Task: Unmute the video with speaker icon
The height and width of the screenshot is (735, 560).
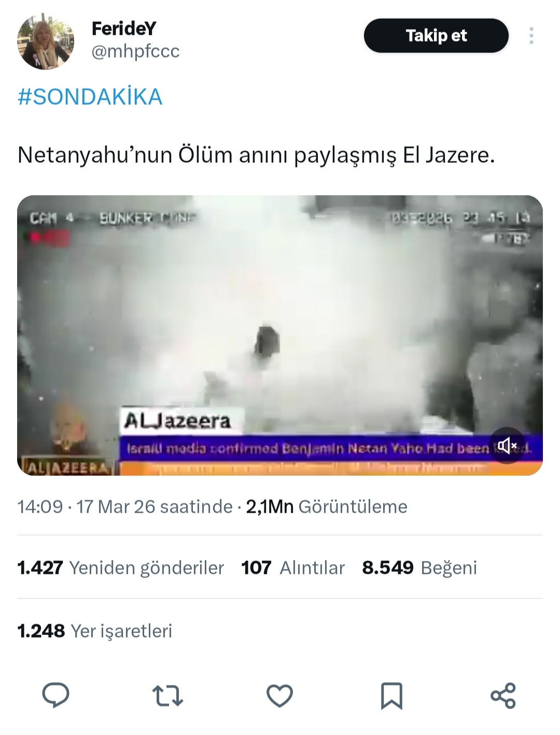Action: (x=507, y=445)
